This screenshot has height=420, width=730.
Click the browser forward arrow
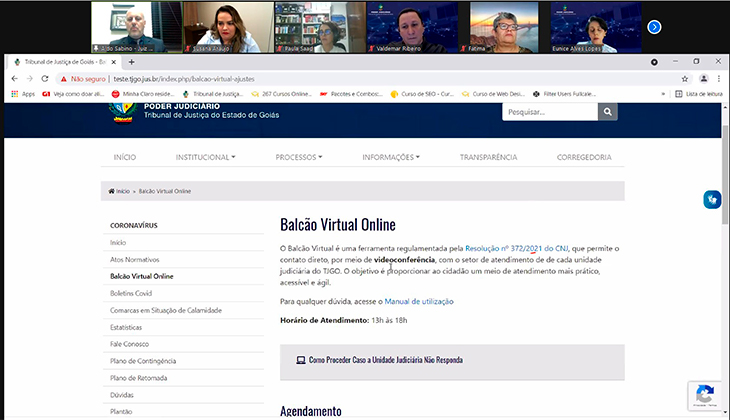[x=29, y=79]
